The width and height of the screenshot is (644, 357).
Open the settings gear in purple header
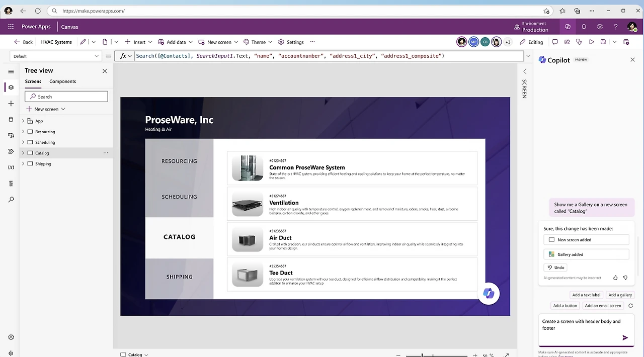[600, 27]
